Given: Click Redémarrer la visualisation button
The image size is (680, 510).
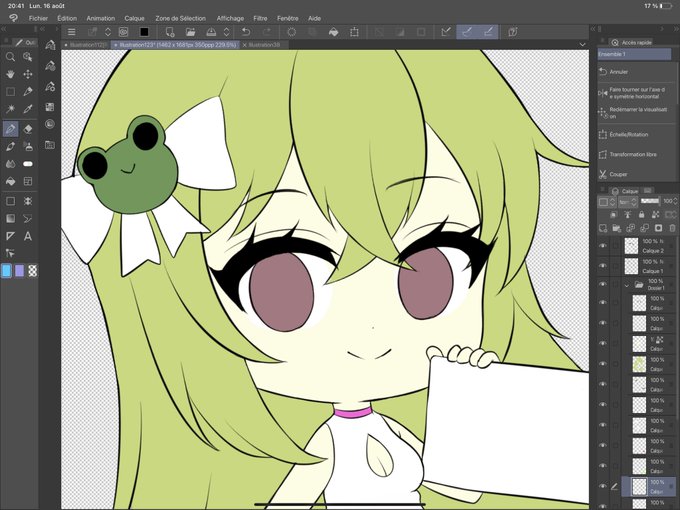Looking at the screenshot, I should click(634, 113).
